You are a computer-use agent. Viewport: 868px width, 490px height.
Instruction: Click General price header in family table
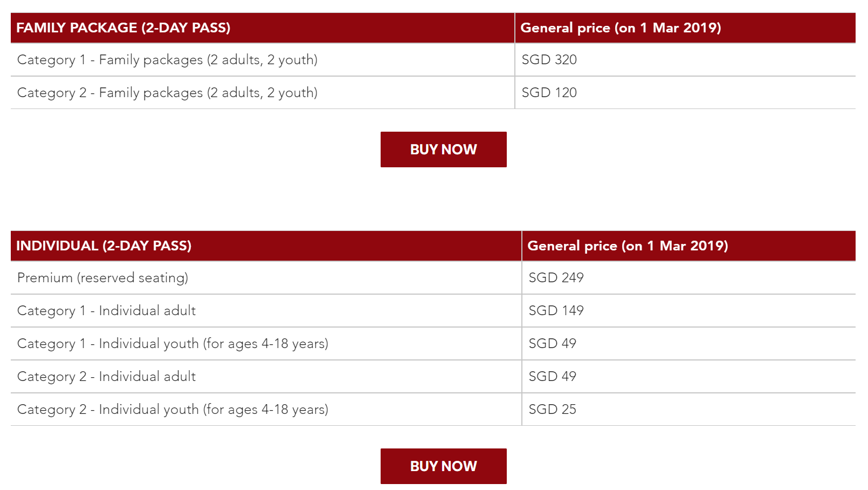[685, 28]
